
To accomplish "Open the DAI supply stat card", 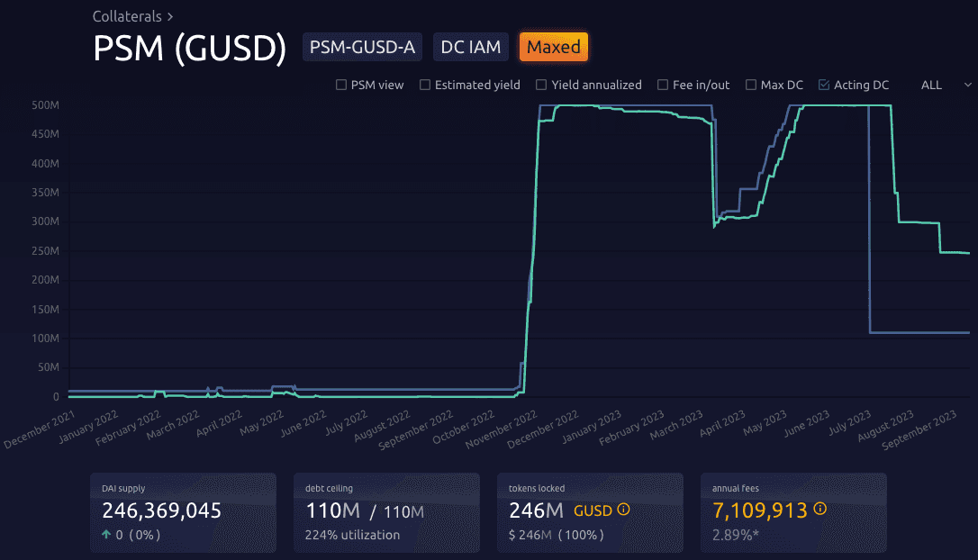I will pyautogui.click(x=183, y=512).
